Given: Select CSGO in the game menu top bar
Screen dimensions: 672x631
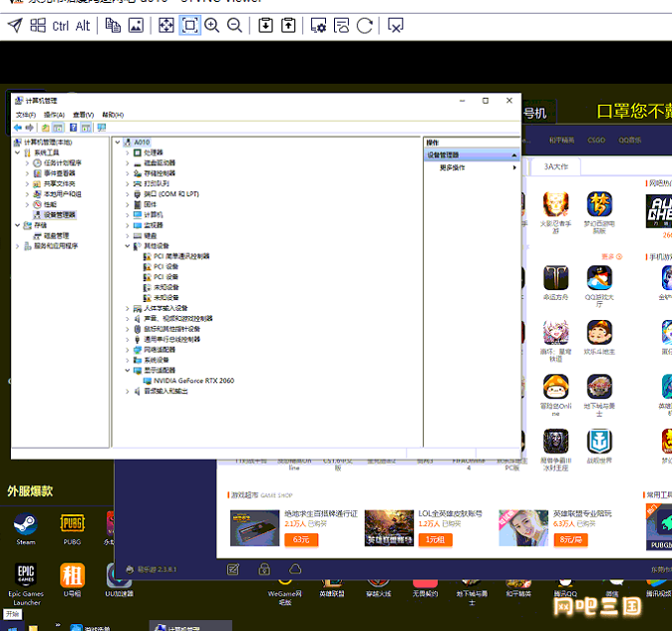Looking at the screenshot, I should tap(596, 141).
